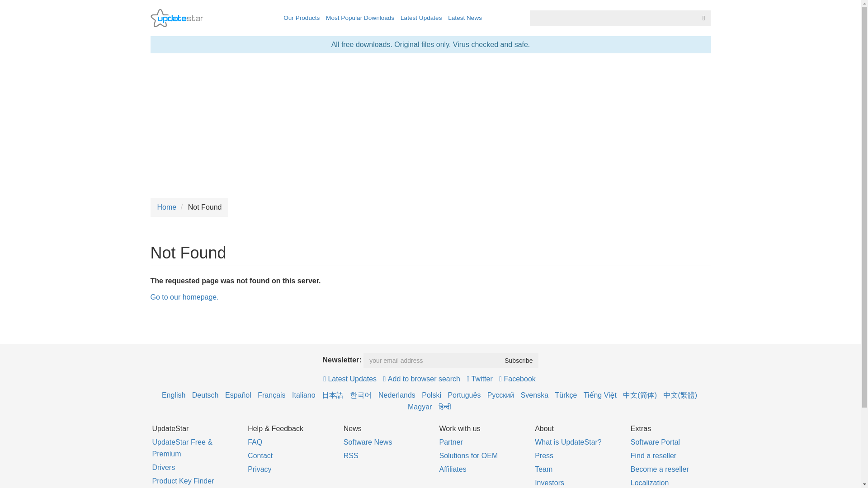Switch language to Français

point(272,395)
